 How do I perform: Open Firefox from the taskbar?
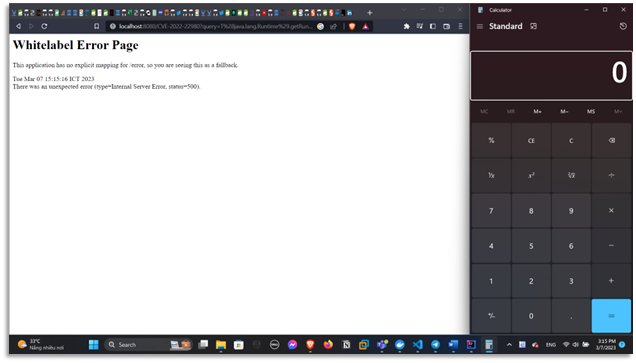(x=328, y=345)
